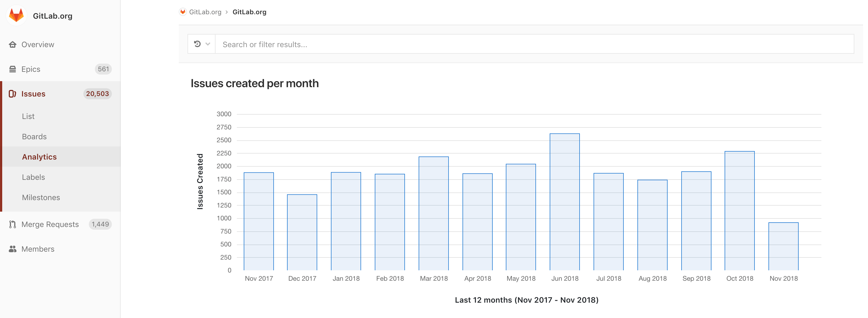Click the Jun 2018 bar in chart
The width and height of the screenshot is (868, 318).
(565, 202)
